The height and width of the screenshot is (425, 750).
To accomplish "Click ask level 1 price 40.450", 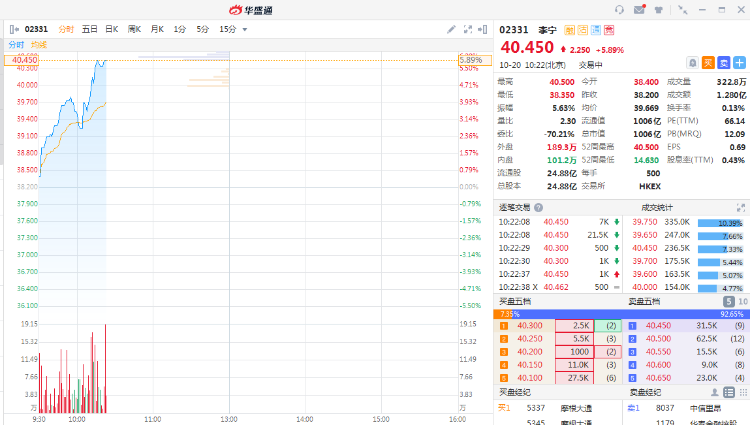I will pyautogui.click(x=658, y=326).
